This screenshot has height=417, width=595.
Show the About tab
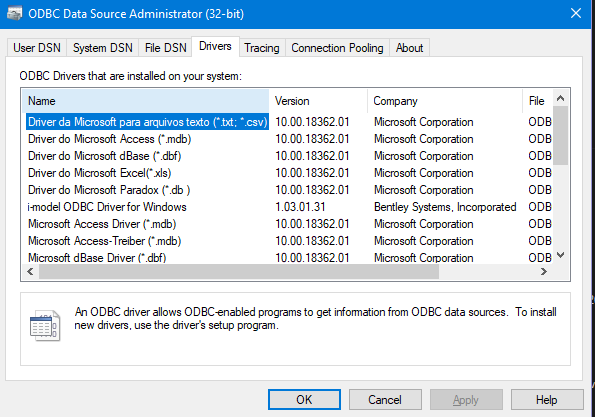point(409,48)
